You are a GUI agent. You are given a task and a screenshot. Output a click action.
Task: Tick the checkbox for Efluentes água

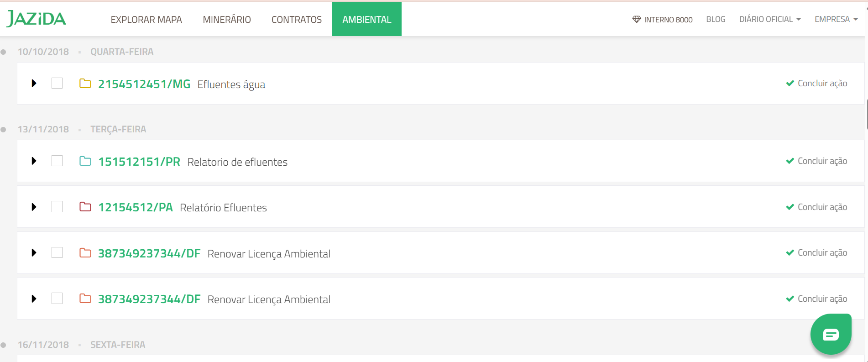(x=57, y=83)
